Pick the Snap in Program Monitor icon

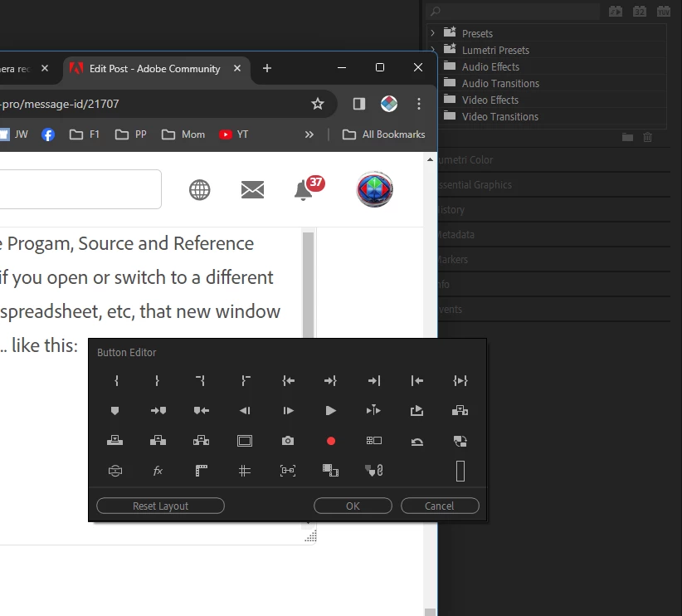pyautogui.click(x=288, y=471)
